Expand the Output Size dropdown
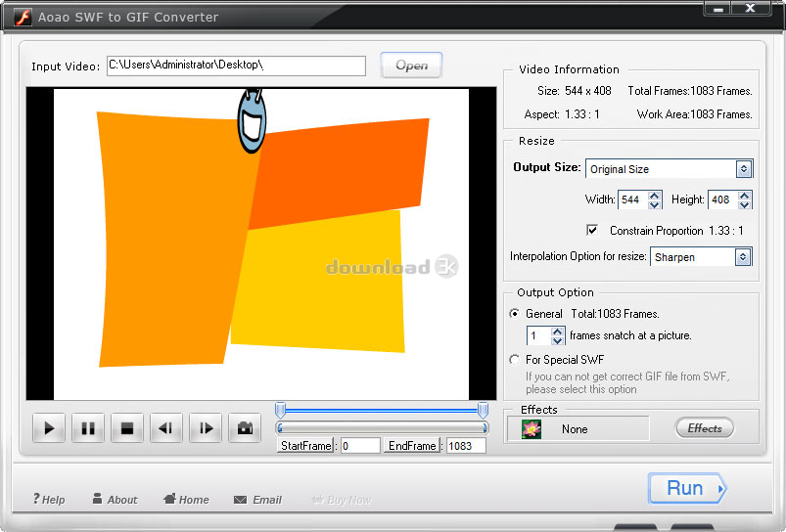This screenshot has height=532, width=786. point(744,169)
